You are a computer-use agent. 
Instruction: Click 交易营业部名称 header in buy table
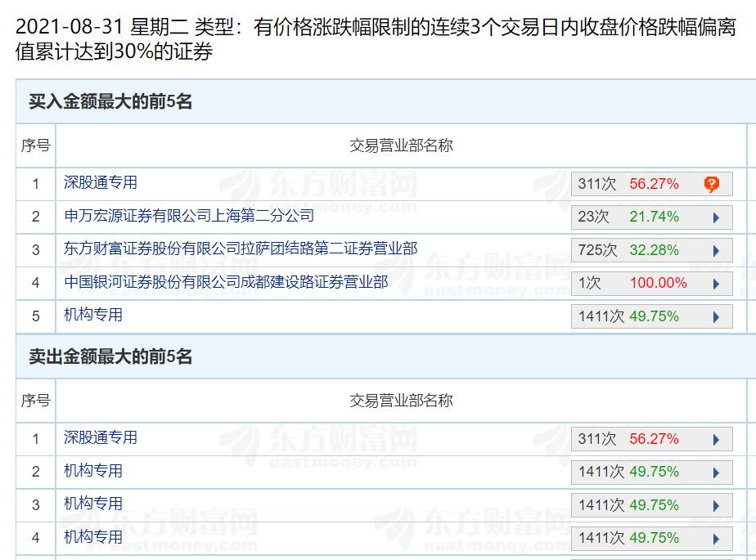point(401,146)
